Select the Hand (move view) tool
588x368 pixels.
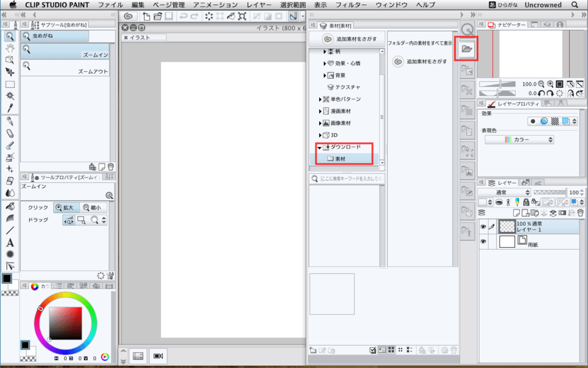(10, 48)
